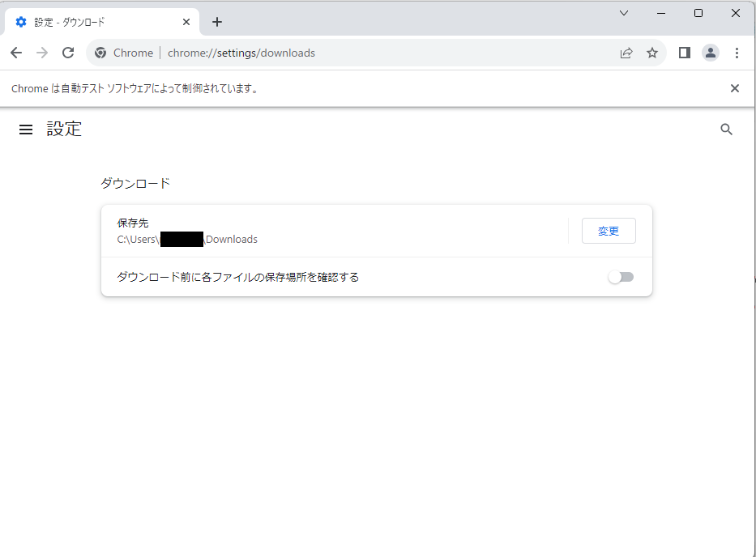Viewport: 756px width, 557px height.
Task: Open the settings hamburger menu
Action: (x=25, y=129)
